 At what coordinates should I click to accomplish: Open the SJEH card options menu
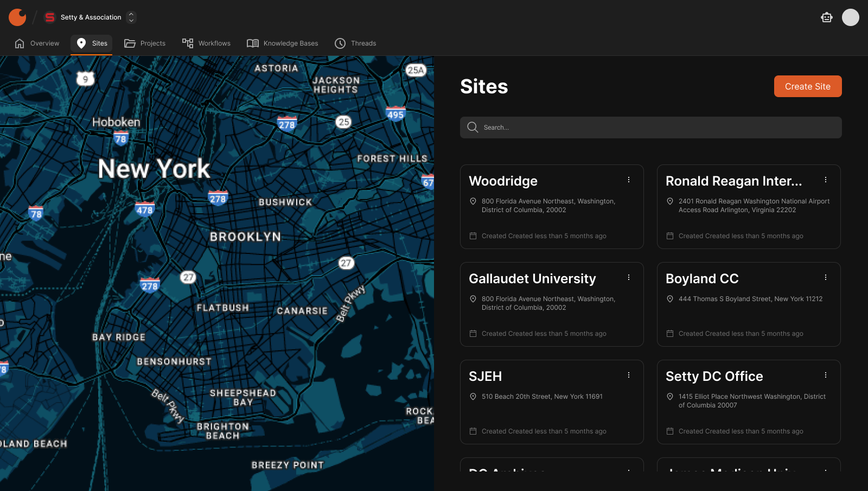(629, 375)
